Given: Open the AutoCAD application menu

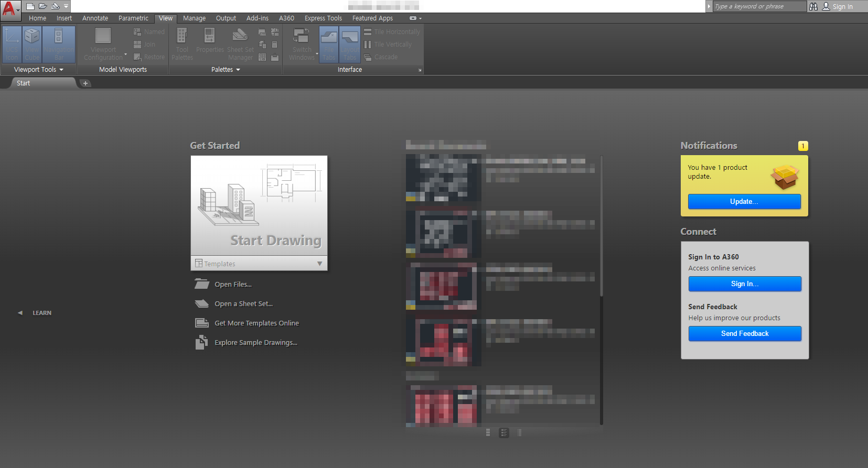Looking at the screenshot, I should point(10,9).
